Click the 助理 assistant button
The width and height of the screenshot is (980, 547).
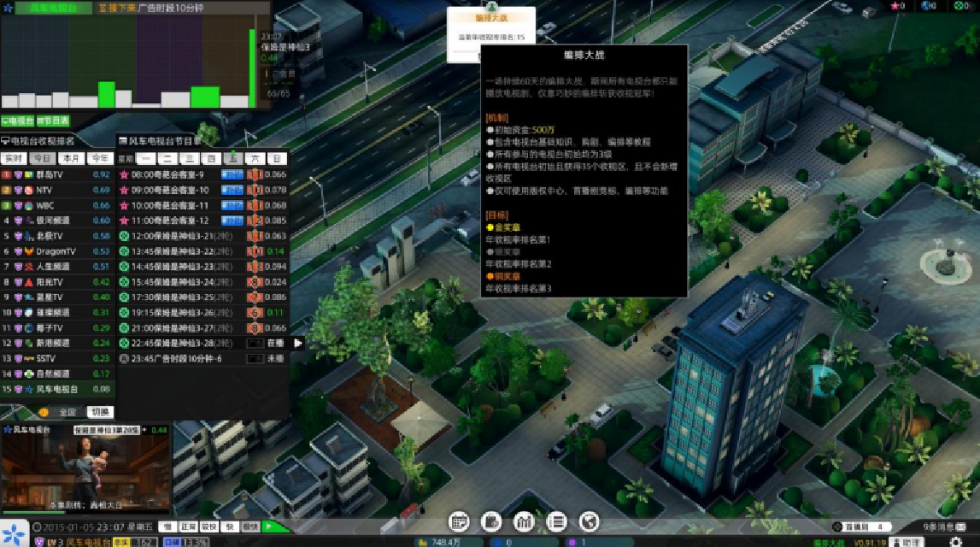click(906, 542)
